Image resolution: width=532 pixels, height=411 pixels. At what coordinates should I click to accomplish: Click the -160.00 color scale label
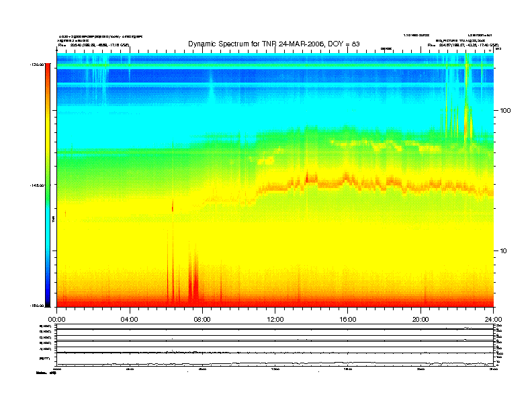[x=37, y=306]
